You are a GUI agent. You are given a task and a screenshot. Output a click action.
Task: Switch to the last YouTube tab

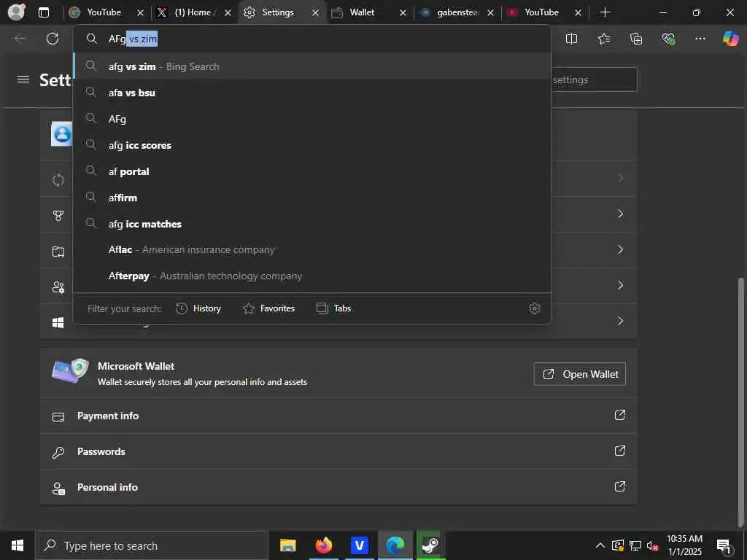542,12
